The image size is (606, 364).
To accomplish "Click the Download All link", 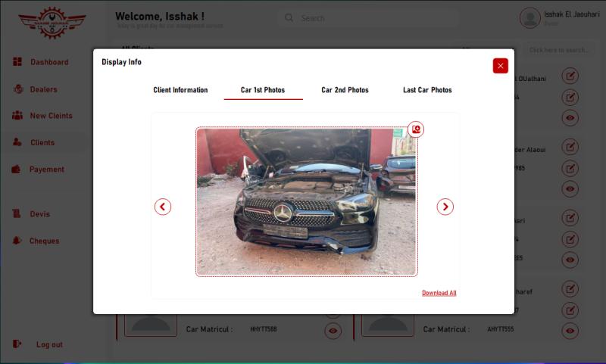I will pos(439,293).
